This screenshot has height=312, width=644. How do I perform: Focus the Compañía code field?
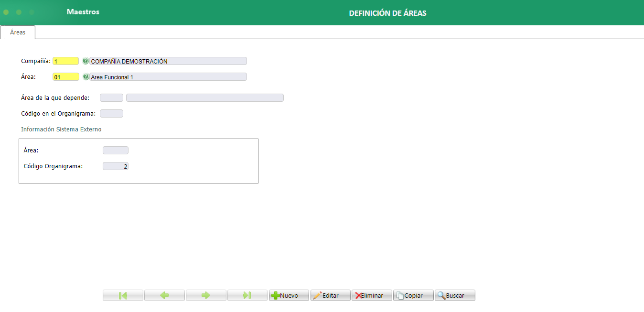pos(66,61)
